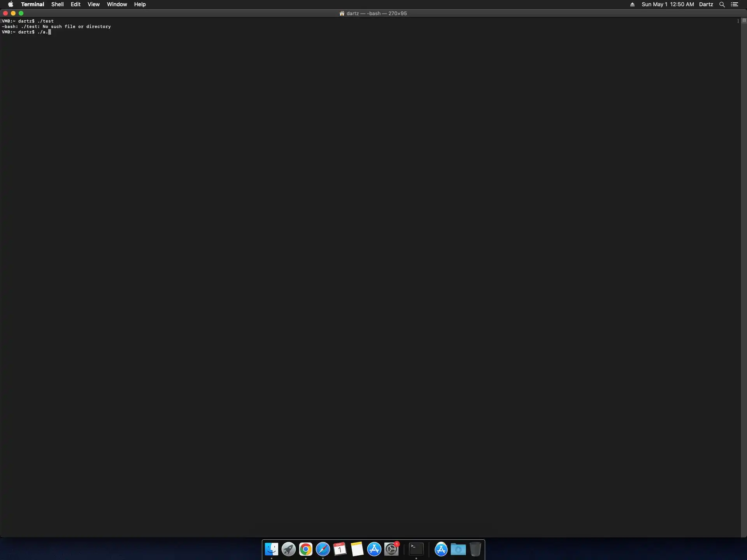The image size is (747, 560).
Task: Open Google Chrome in the dock
Action: pos(305,549)
